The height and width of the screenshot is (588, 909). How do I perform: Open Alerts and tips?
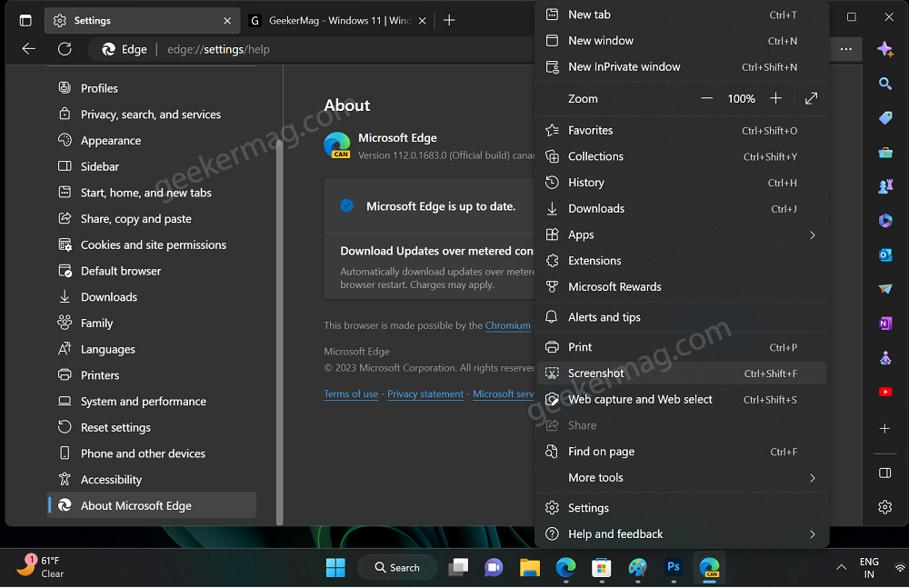click(x=682, y=317)
